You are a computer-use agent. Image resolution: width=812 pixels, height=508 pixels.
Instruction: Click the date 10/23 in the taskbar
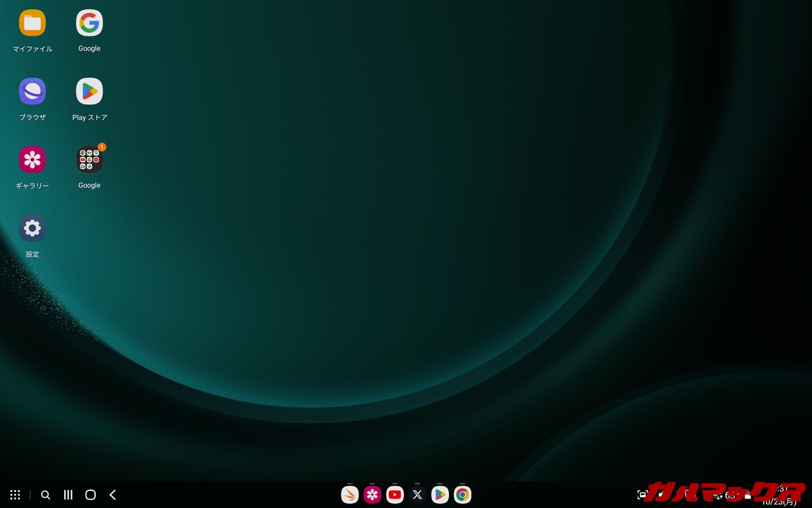pyautogui.click(x=779, y=502)
